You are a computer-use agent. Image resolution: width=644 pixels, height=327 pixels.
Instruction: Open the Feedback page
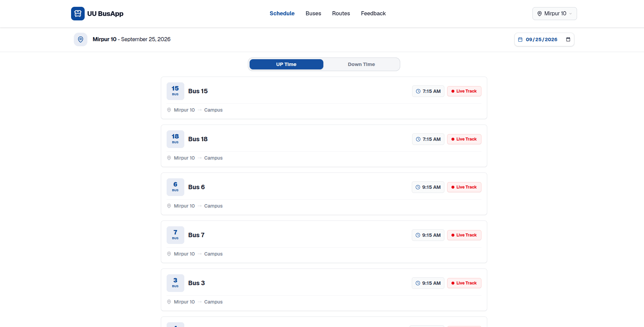(x=373, y=14)
